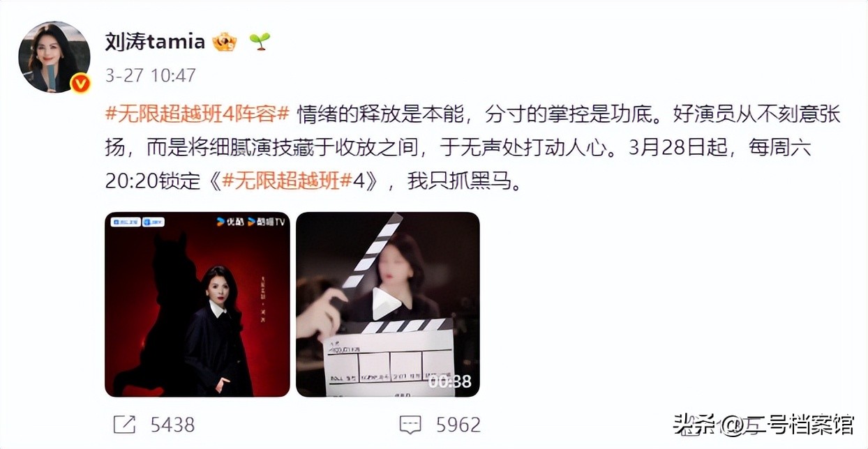Viewport: 868px width, 449px height.
Task: Open the red poster image thumbnail
Action: [197, 304]
